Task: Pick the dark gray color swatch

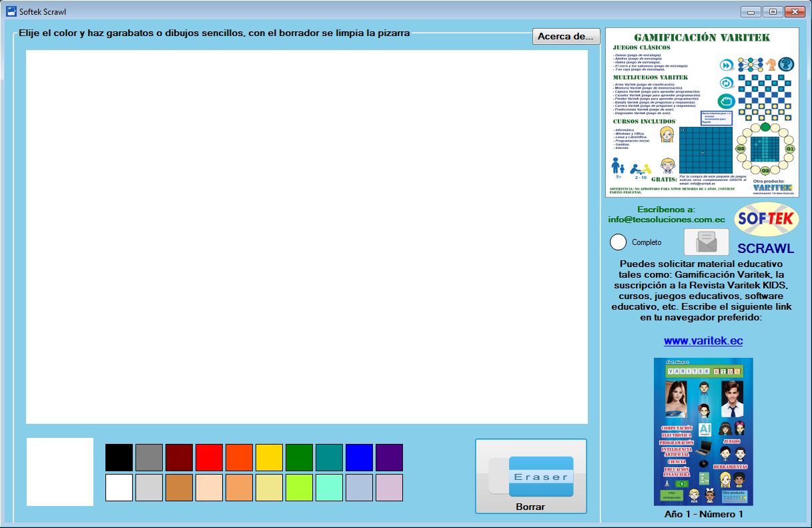Action: point(149,457)
